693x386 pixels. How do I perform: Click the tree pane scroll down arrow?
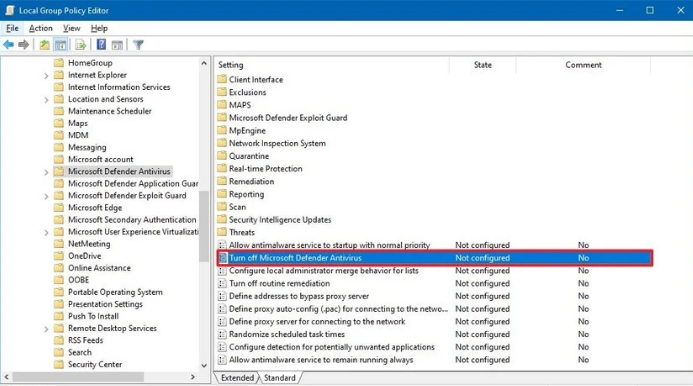click(x=204, y=366)
